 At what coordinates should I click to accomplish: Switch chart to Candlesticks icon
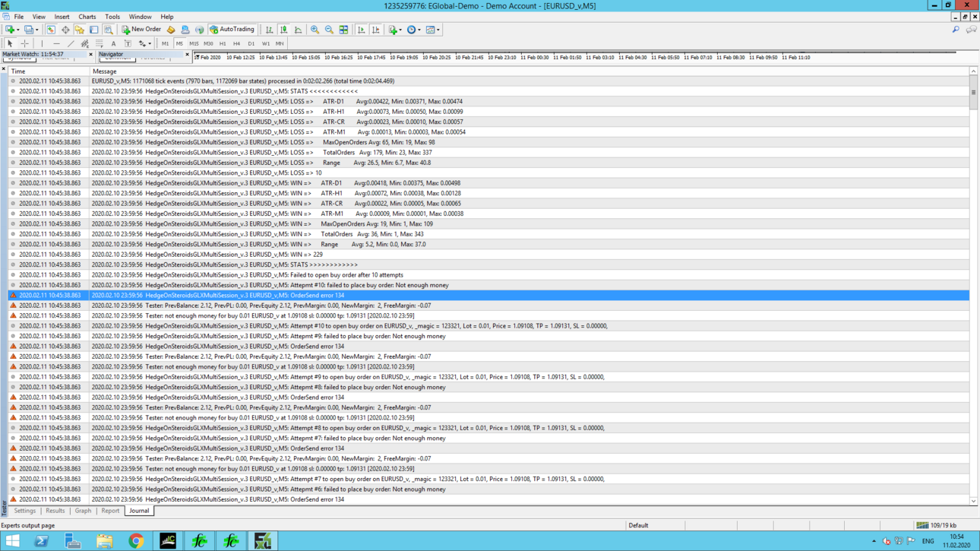[x=283, y=30]
